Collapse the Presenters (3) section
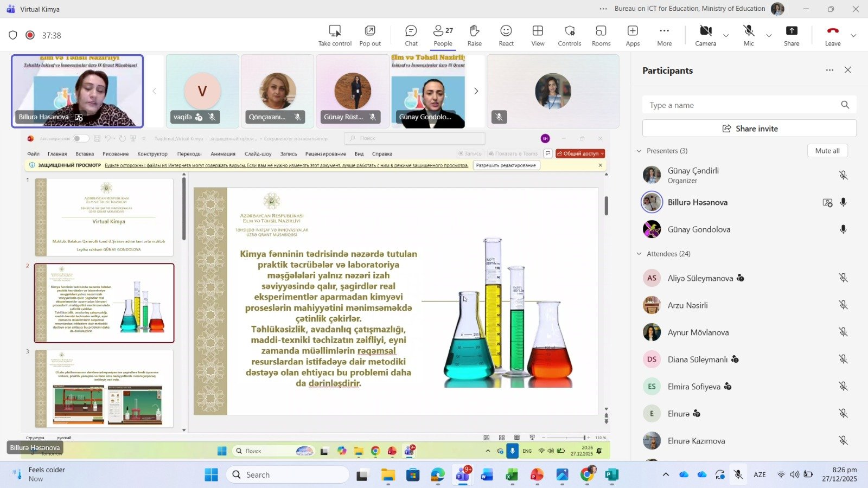Screen dimensions: 868x488 tap(639, 151)
